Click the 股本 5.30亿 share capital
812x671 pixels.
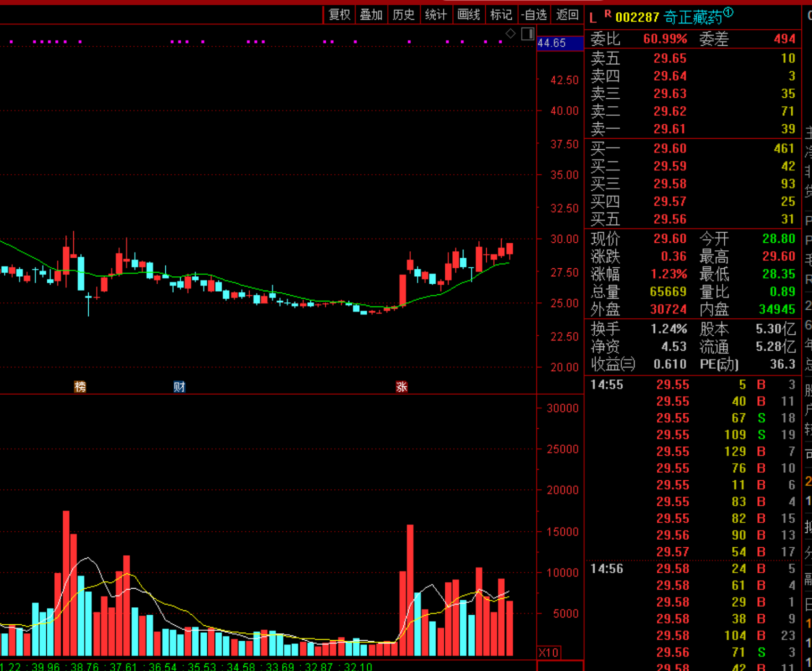click(x=775, y=329)
